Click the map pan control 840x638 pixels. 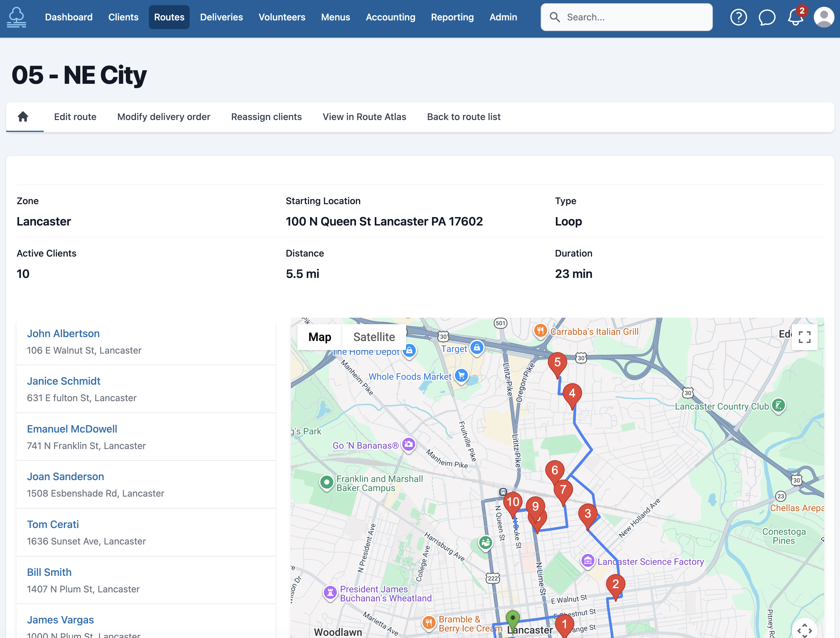[804, 630]
